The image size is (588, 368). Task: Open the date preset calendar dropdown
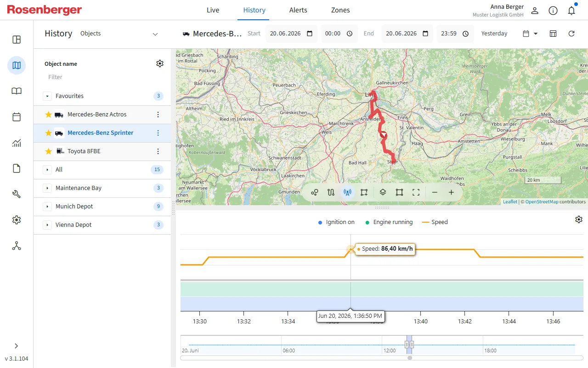pos(530,34)
